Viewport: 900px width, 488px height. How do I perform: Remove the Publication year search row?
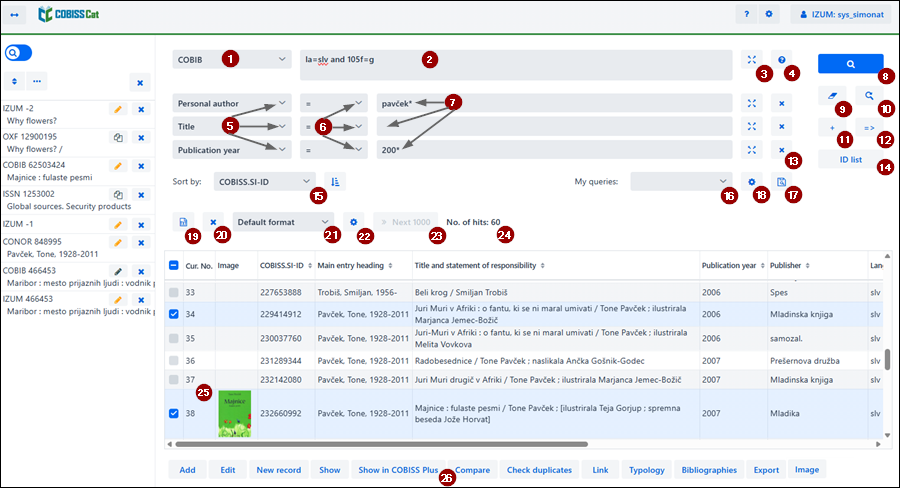click(781, 150)
